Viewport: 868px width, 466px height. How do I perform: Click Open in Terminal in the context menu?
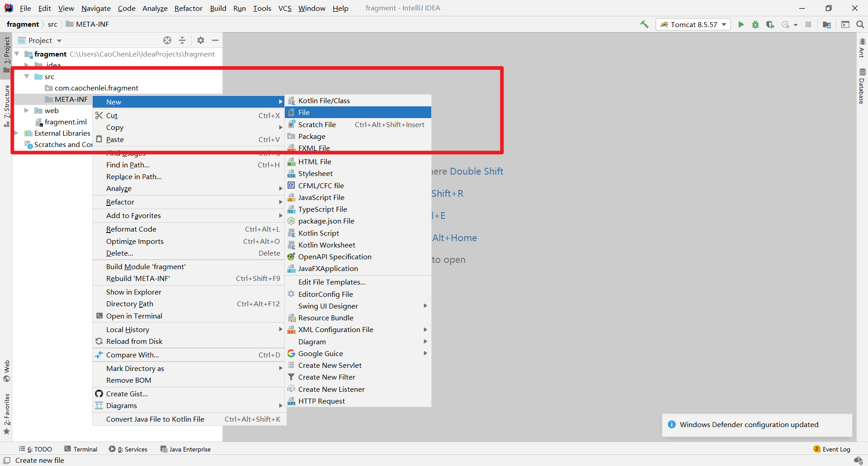pos(189,316)
